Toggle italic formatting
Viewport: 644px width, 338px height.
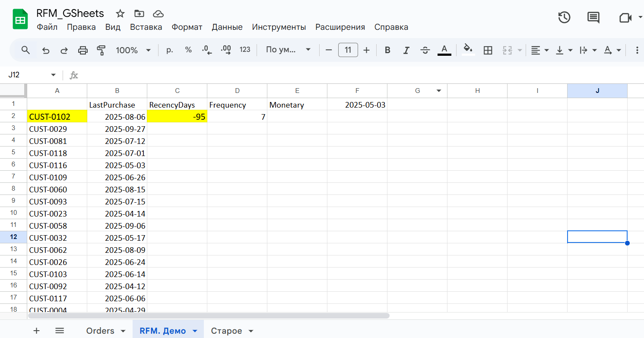pyautogui.click(x=406, y=50)
